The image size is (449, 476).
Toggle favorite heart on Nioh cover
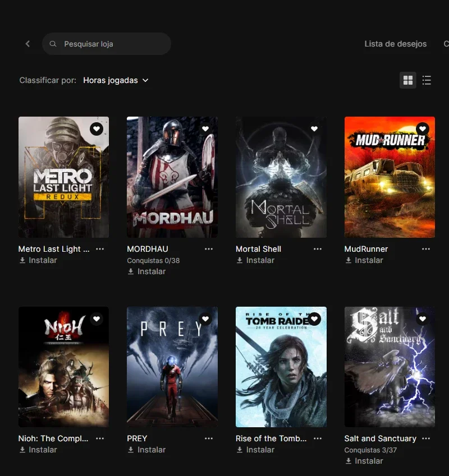pyautogui.click(x=97, y=319)
